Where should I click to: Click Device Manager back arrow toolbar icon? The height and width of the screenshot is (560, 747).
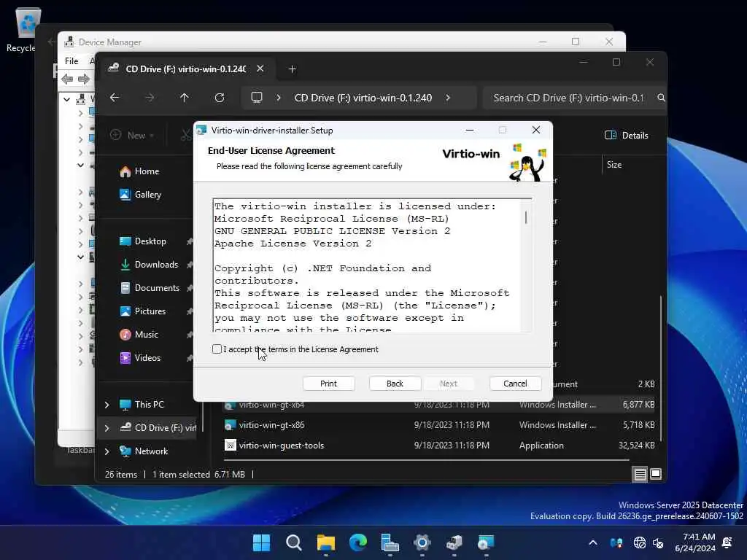click(67, 79)
